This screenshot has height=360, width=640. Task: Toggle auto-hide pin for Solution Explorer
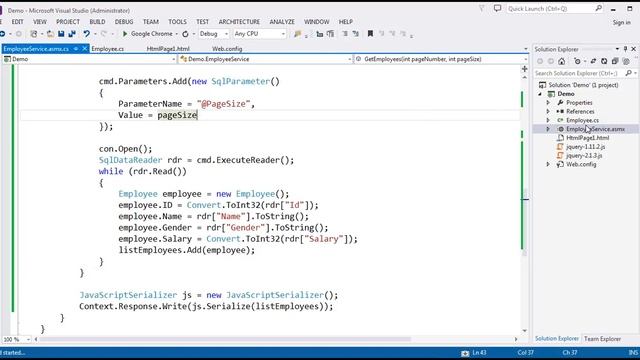click(625, 49)
